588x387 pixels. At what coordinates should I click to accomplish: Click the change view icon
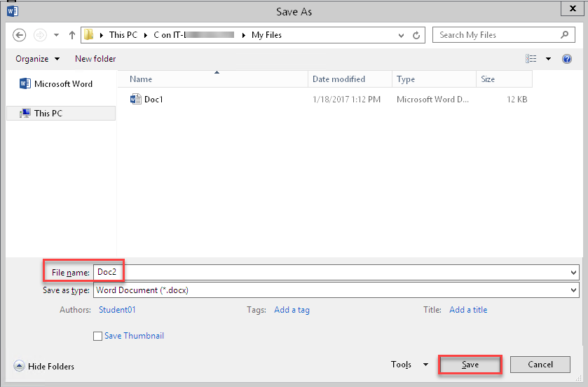click(x=531, y=59)
